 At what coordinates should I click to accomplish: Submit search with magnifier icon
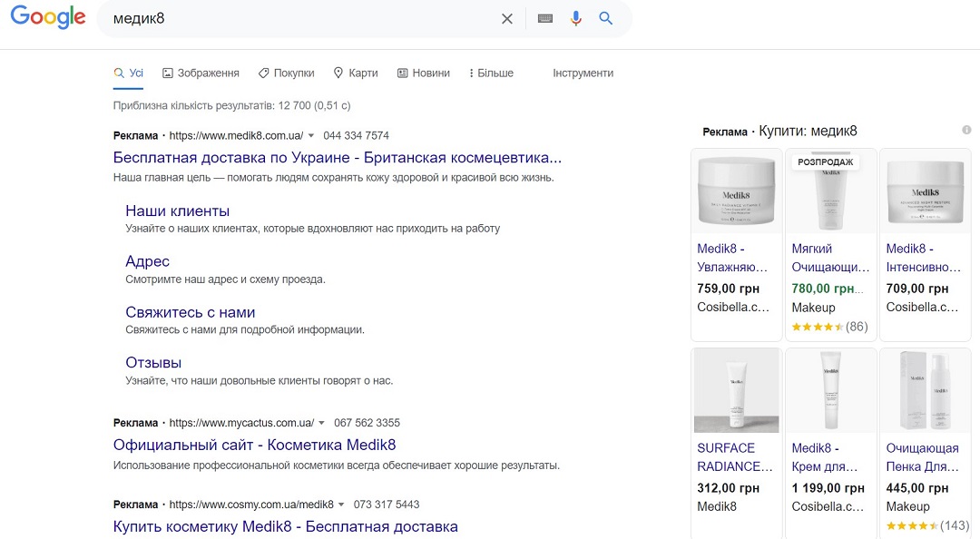605,19
